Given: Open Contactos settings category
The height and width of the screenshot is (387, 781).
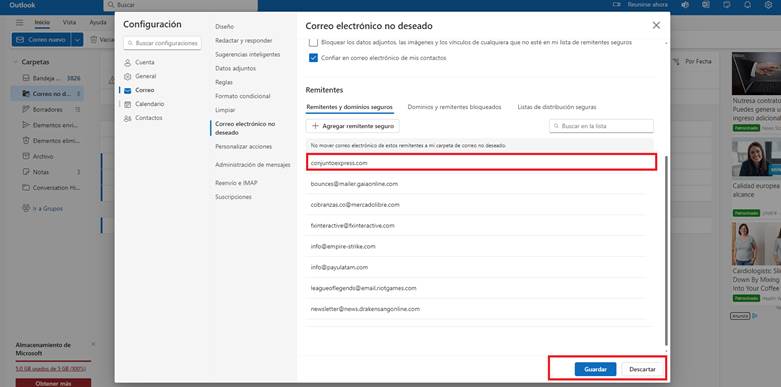Looking at the screenshot, I should (143, 118).
